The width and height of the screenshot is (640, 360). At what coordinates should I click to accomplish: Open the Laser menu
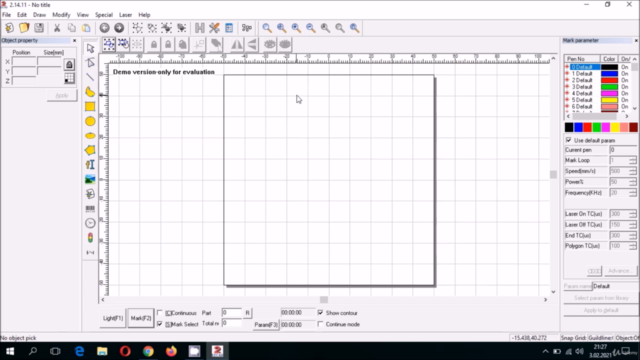pyautogui.click(x=125, y=15)
